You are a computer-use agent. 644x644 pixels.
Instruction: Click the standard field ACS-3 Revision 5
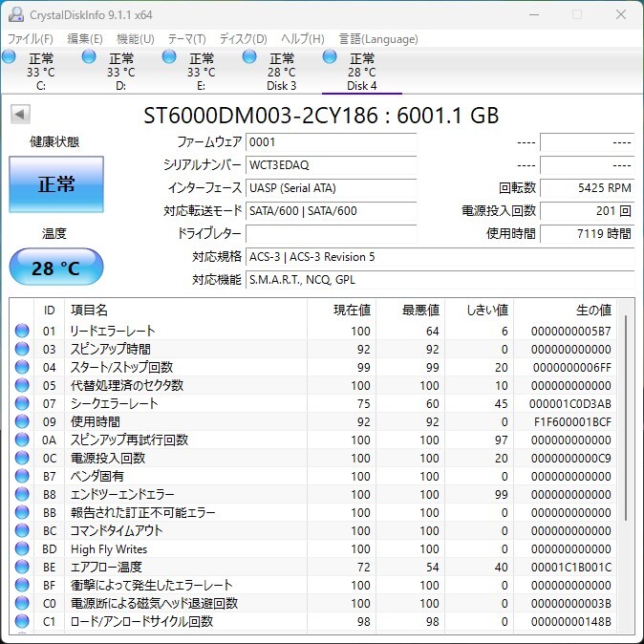click(x=440, y=257)
